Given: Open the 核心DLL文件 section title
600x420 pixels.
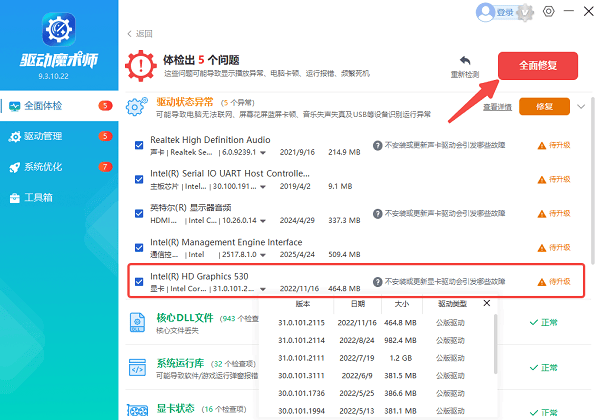Looking at the screenshot, I should click(185, 317).
